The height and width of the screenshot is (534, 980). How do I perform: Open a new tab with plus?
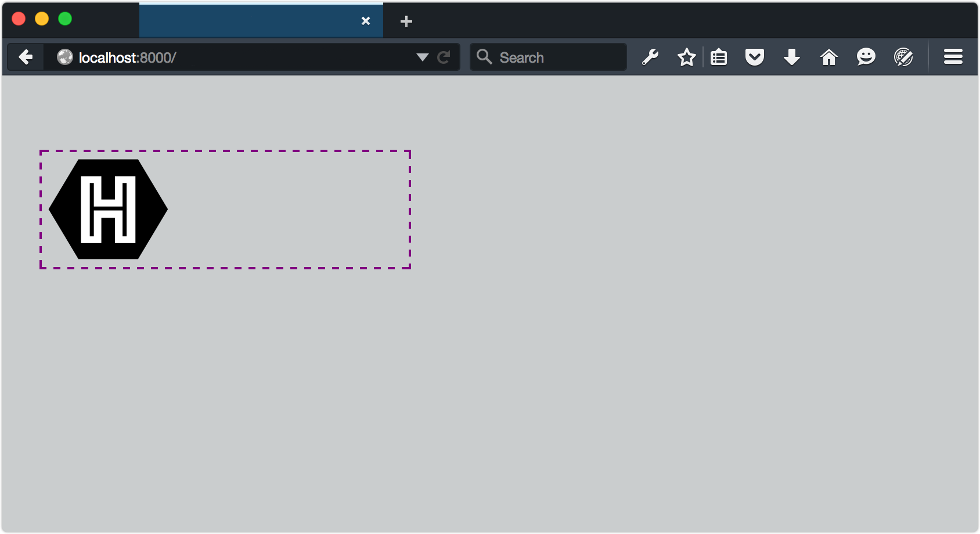(x=406, y=21)
